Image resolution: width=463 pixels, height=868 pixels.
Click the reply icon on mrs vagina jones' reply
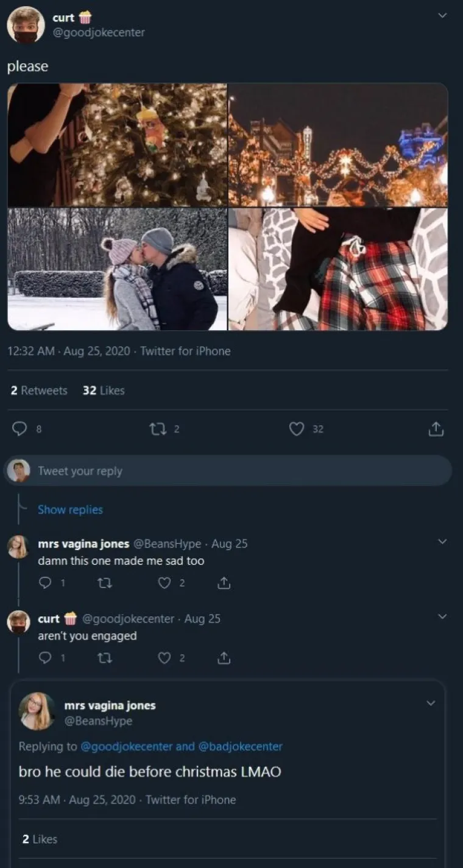click(x=44, y=583)
